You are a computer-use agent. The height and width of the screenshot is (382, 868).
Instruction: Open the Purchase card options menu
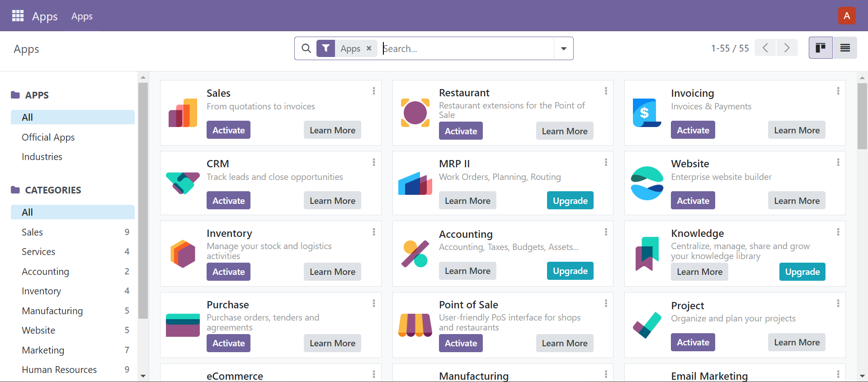pyautogui.click(x=374, y=303)
